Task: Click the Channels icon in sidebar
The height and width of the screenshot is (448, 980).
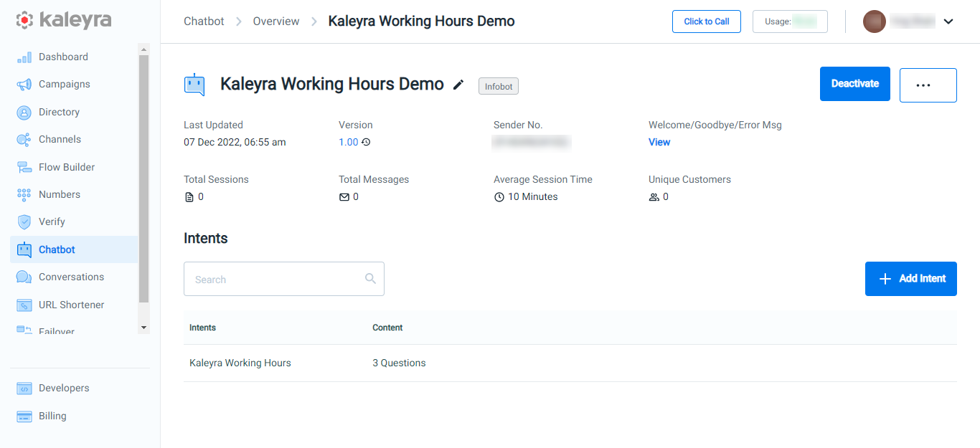Action: pyautogui.click(x=24, y=140)
